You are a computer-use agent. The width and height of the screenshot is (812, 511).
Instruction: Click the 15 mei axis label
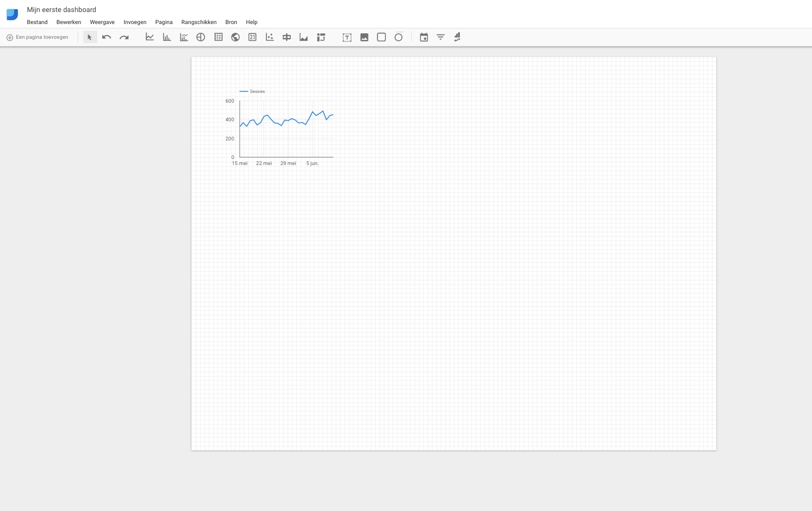(239, 163)
